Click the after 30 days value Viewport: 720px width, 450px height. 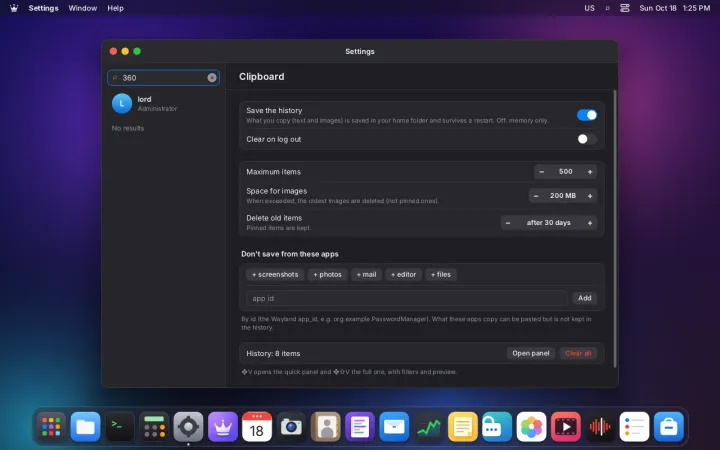click(x=549, y=223)
